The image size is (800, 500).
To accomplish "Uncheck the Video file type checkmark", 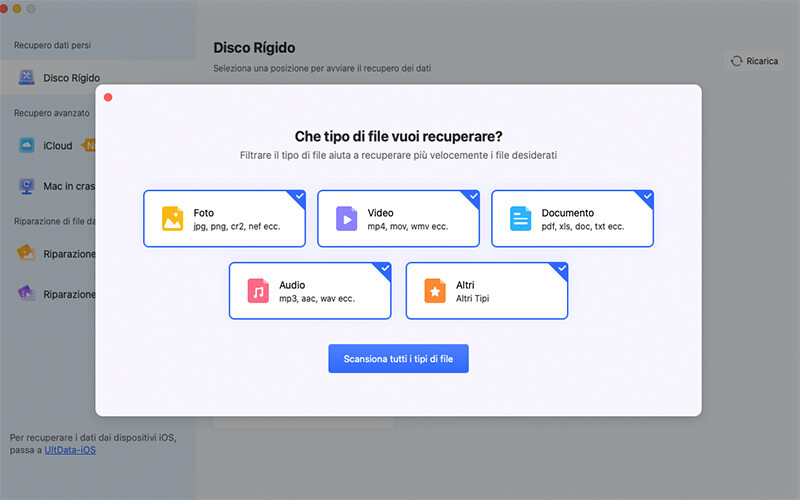I will (x=473, y=196).
